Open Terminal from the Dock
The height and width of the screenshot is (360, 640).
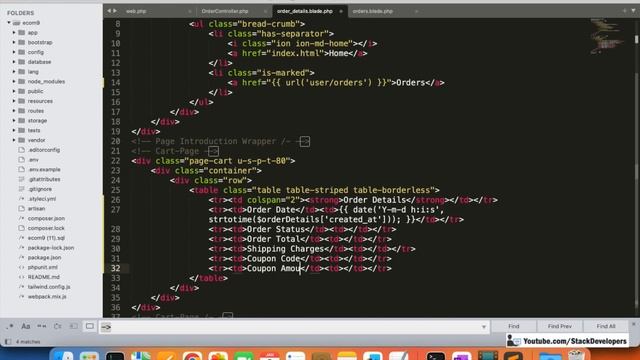436,355
